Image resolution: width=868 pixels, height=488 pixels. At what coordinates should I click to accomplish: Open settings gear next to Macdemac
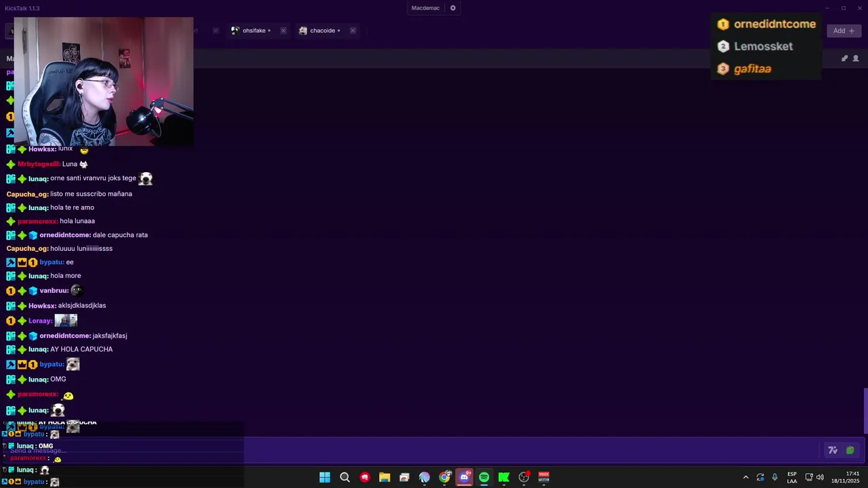click(x=453, y=8)
